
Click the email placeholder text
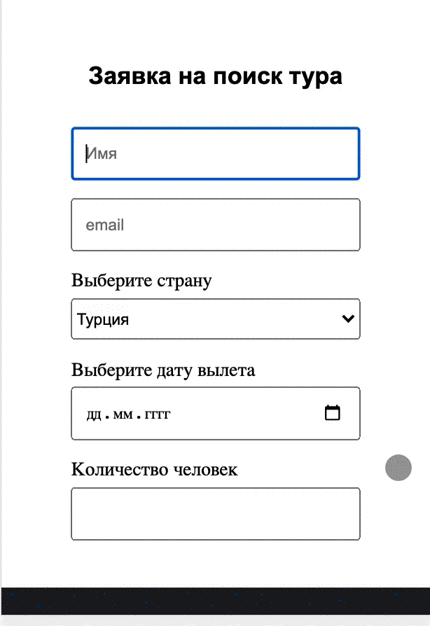[105, 225]
